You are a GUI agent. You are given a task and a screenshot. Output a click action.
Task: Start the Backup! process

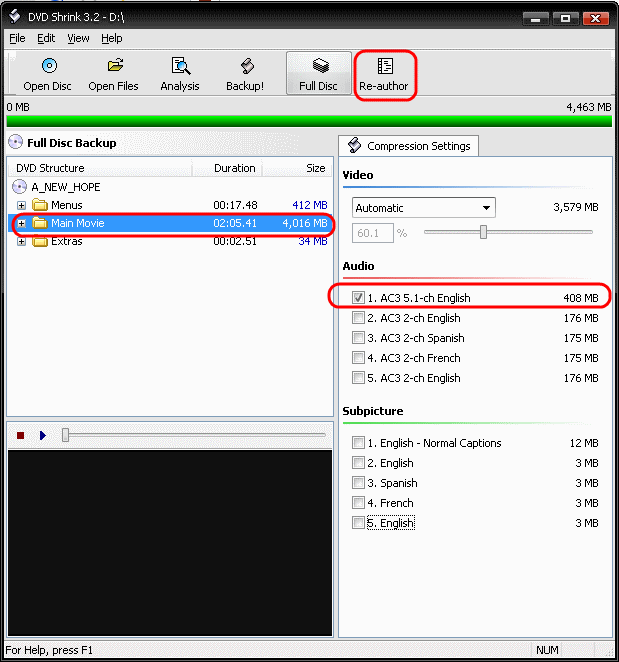[245, 75]
